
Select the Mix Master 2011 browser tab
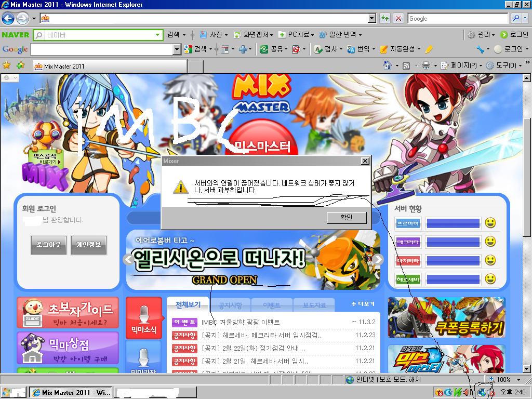coord(110,66)
